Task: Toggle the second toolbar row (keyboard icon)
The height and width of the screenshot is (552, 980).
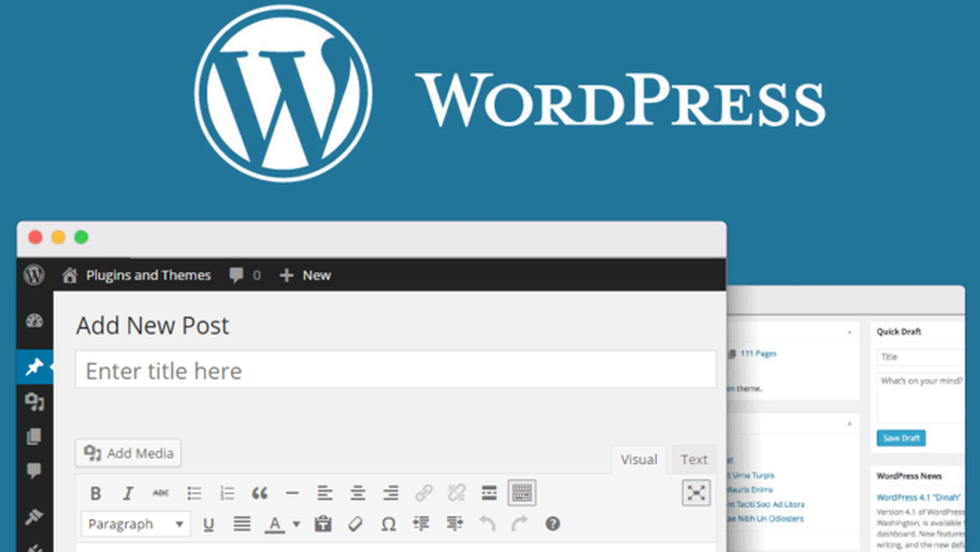Action: tap(522, 493)
